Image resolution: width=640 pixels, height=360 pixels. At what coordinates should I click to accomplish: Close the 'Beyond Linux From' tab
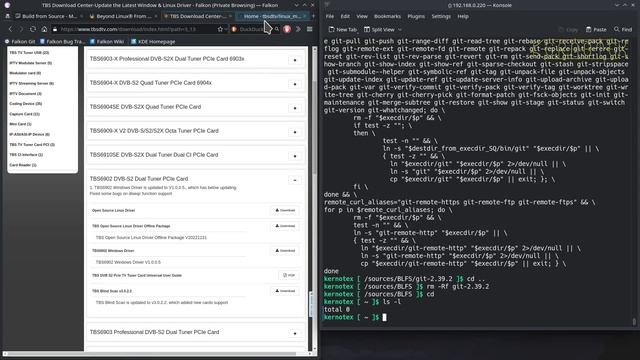point(156,16)
